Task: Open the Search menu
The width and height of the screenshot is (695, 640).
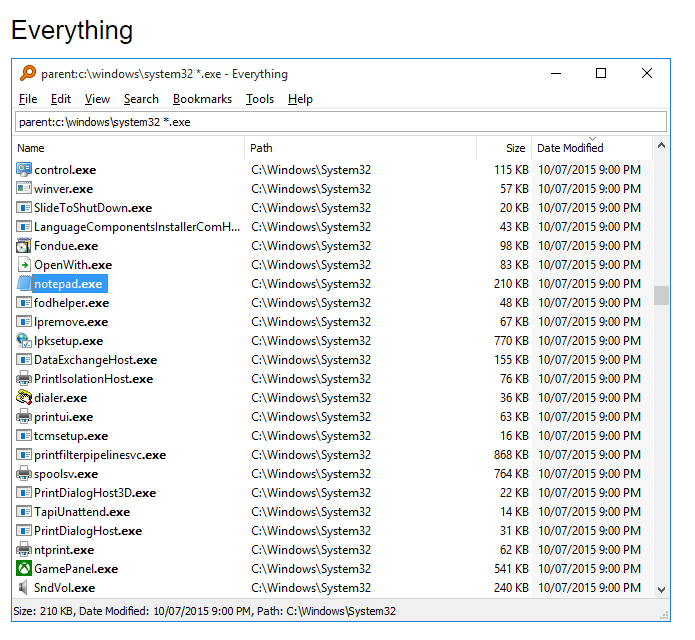Action: [x=141, y=99]
